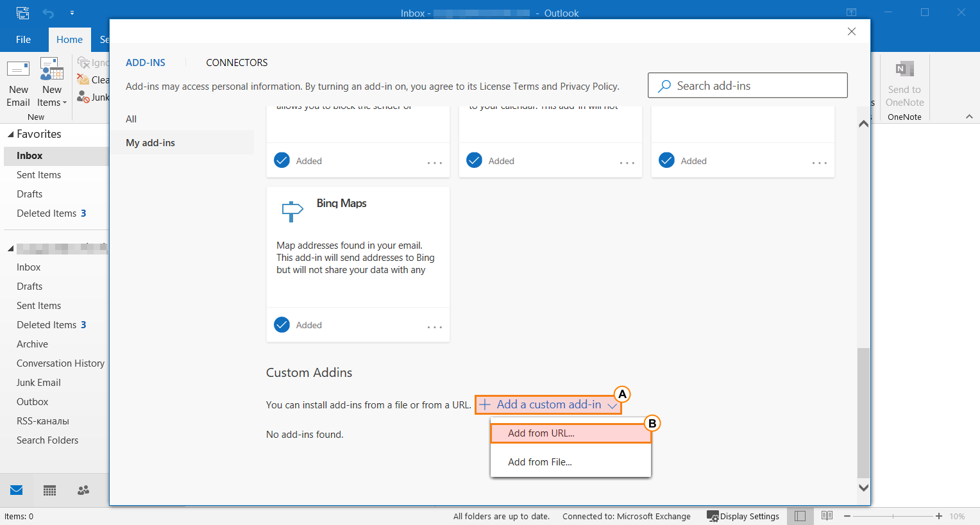Switch to Calendar view in bottom navigation
The image size is (980, 525).
point(49,490)
